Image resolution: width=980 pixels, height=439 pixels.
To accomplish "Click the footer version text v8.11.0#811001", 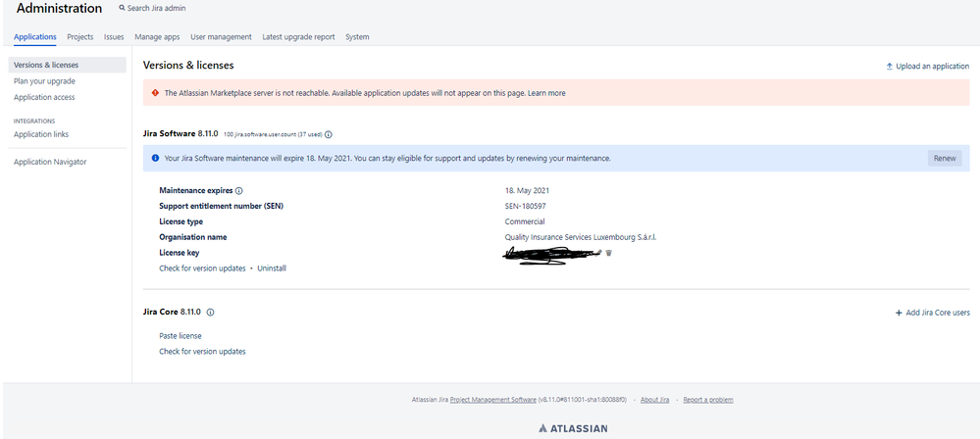I will click(583, 400).
